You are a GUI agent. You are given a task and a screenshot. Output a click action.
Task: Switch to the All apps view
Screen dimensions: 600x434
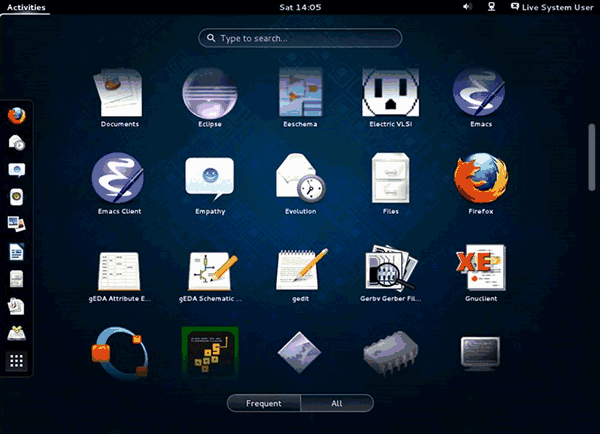(x=336, y=403)
